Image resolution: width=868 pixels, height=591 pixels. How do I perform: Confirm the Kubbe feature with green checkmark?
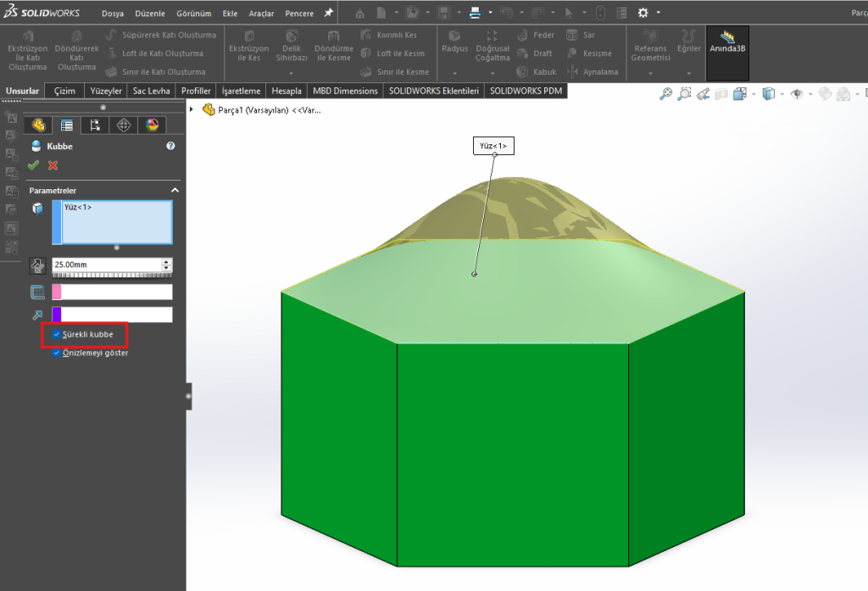33,165
